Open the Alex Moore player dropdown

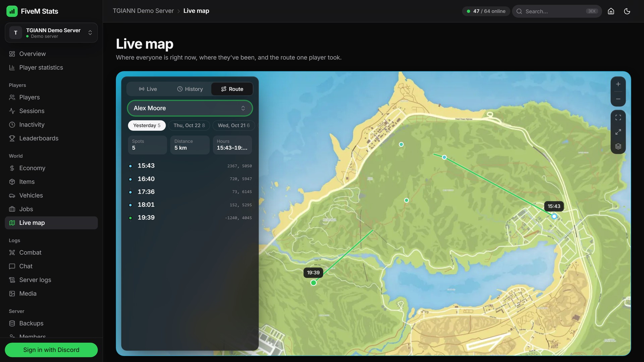coord(190,108)
